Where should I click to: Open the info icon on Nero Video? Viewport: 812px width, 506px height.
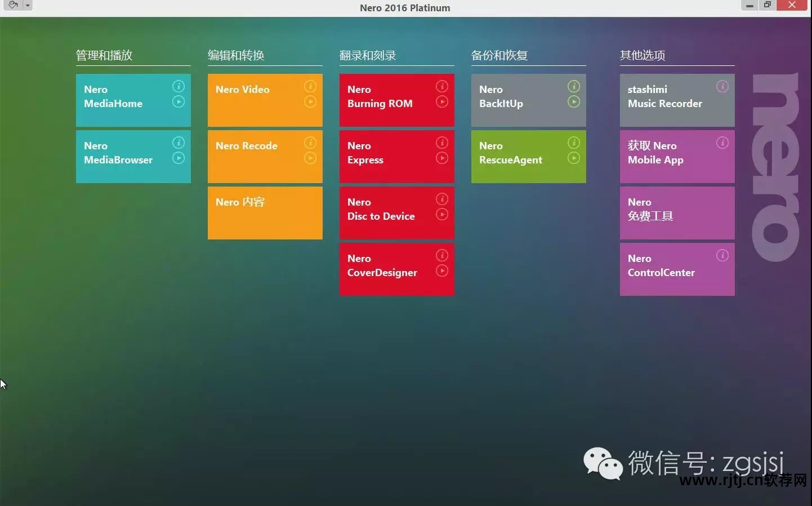310,86
